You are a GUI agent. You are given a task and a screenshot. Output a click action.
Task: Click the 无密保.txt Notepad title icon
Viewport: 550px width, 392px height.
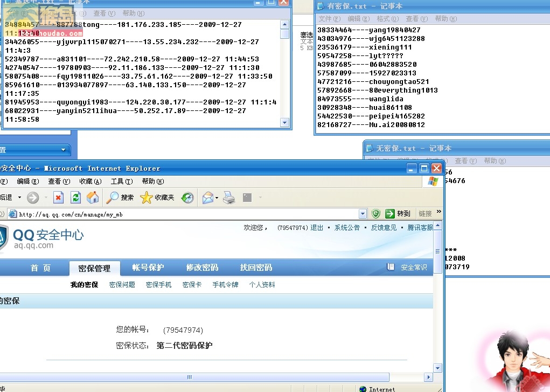tap(370, 148)
